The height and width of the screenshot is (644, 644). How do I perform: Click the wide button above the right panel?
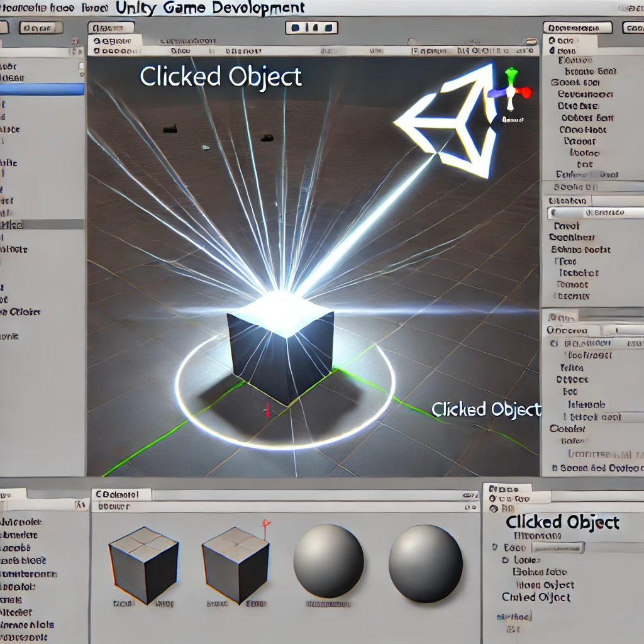tap(577, 28)
